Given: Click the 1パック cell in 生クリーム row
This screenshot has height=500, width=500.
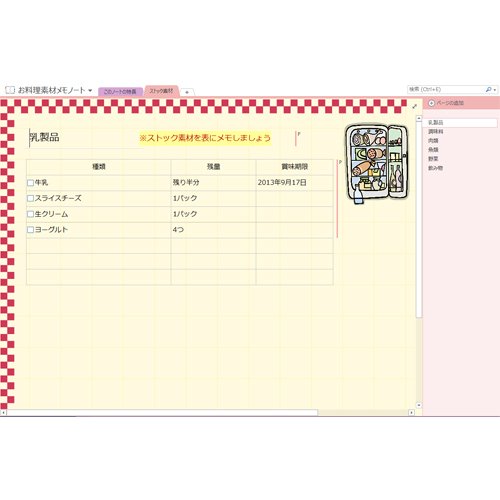Looking at the screenshot, I should coord(213,214).
